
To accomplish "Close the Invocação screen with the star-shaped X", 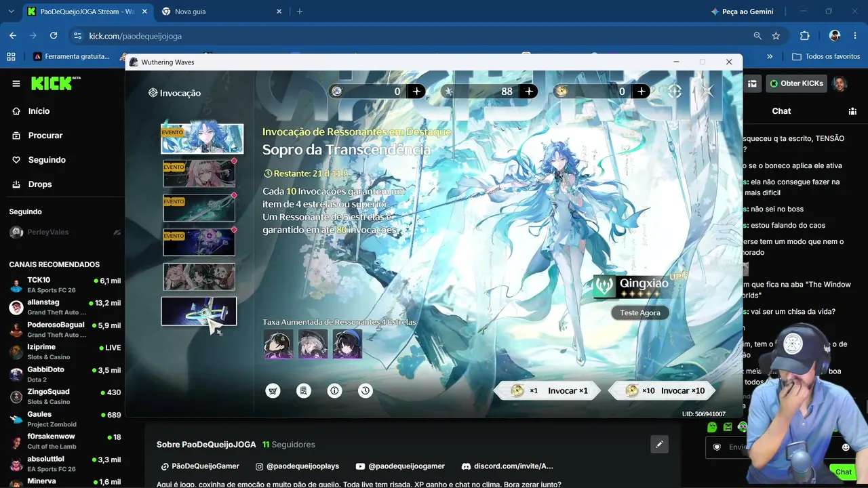I will pyautogui.click(x=707, y=91).
